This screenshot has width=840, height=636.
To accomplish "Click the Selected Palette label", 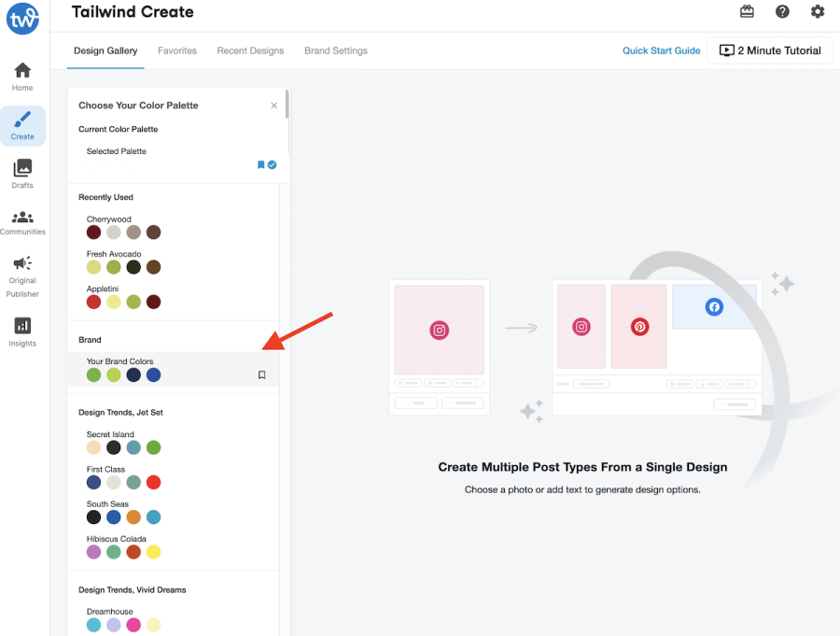I will pyautogui.click(x=117, y=150).
